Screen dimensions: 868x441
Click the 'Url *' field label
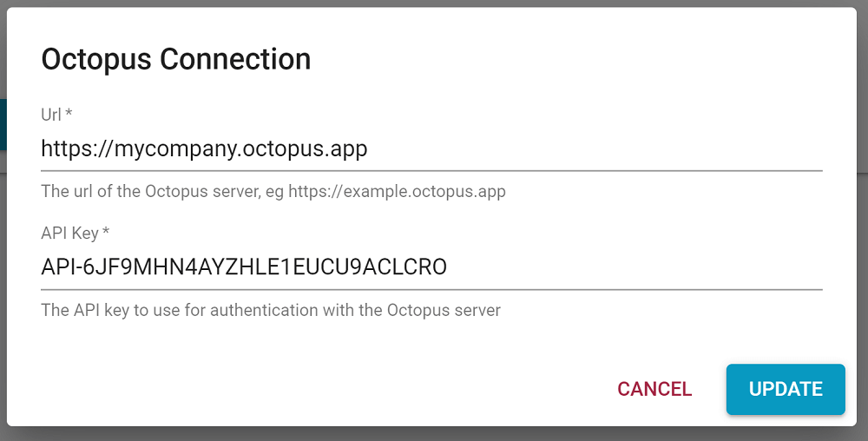pos(56,115)
